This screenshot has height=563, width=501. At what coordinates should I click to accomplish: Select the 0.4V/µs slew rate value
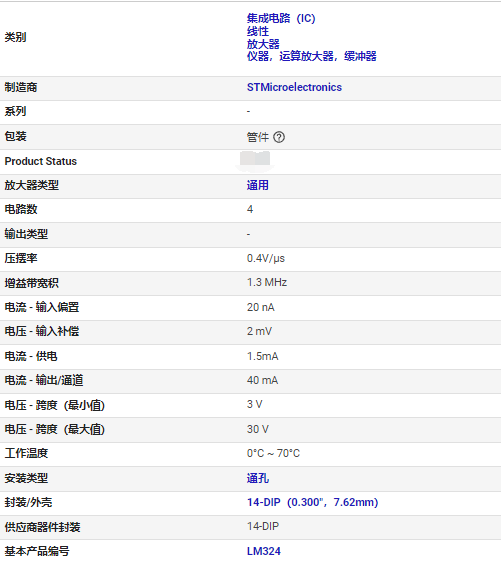click(266, 258)
